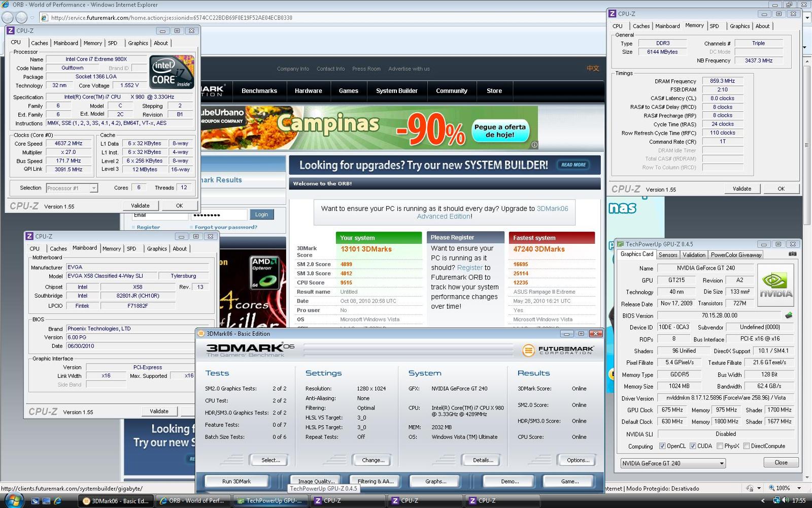Open Graphics tab in CPU-Z Mainboard window
Image resolution: width=812 pixels, height=508 pixels.
coord(157,248)
